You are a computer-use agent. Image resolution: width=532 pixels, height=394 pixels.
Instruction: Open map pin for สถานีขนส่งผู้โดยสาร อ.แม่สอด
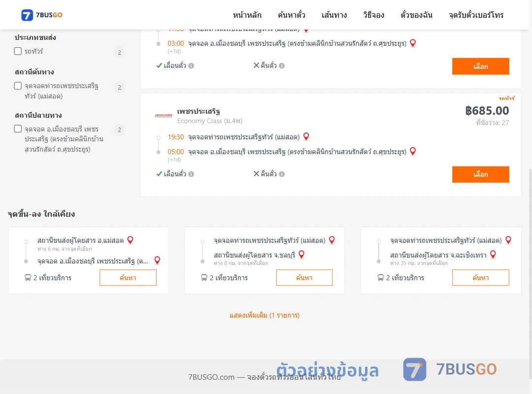[130, 240]
